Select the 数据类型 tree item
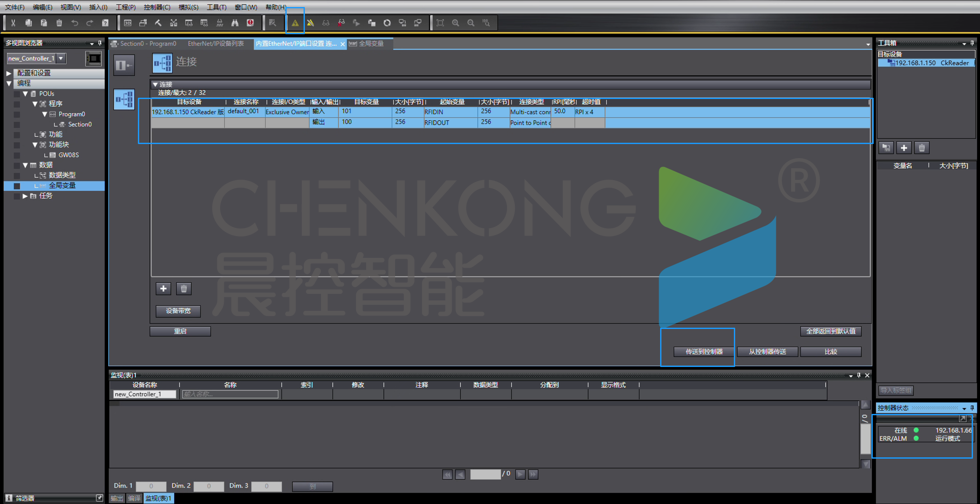Viewport: 980px width, 504px height. coord(62,175)
